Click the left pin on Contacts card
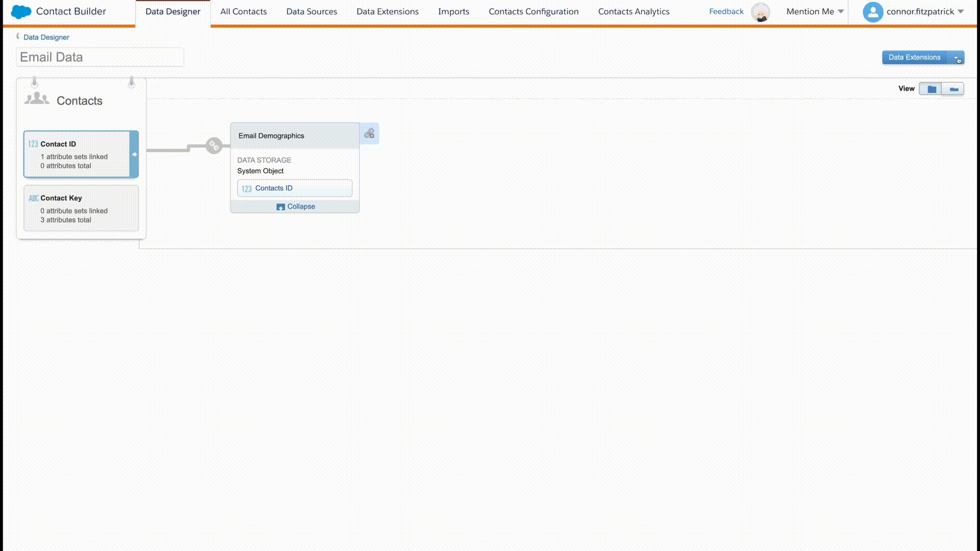 pos(34,82)
